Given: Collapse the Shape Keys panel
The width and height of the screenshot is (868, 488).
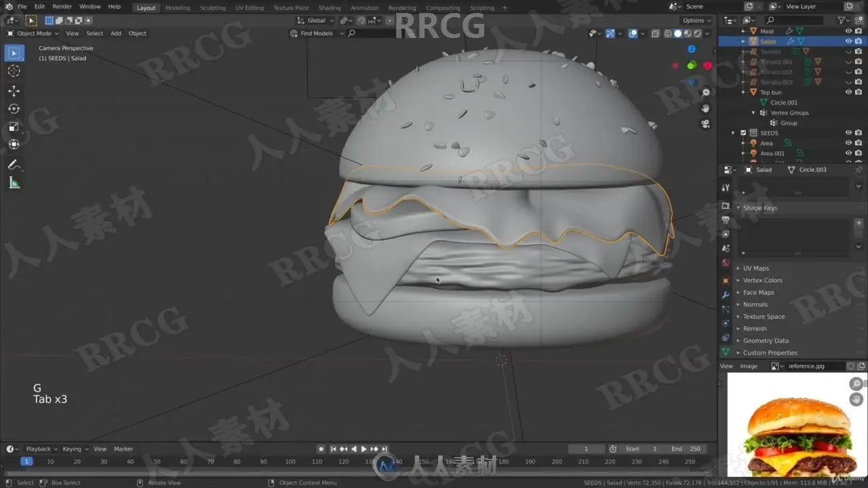Looking at the screenshot, I should pos(759,208).
